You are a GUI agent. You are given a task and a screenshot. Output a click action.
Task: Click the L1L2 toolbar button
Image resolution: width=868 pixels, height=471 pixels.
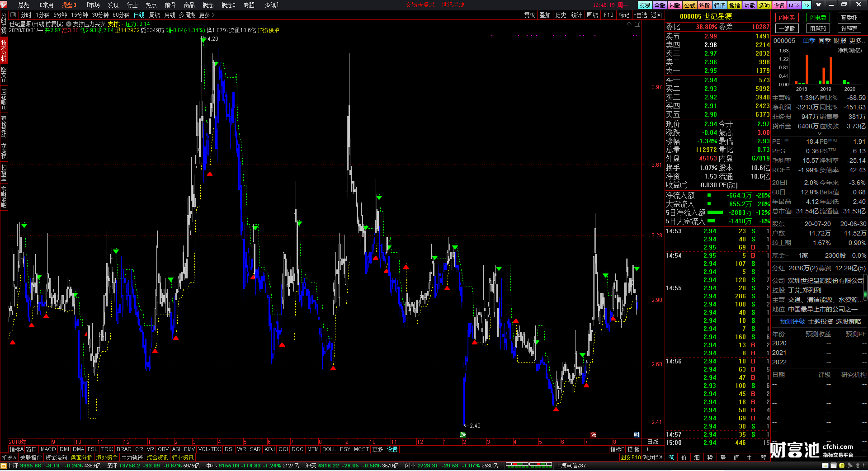coord(794,5)
